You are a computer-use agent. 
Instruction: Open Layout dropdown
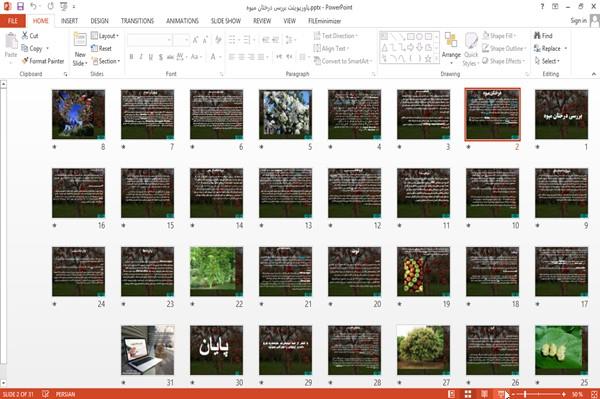(x=105, y=36)
